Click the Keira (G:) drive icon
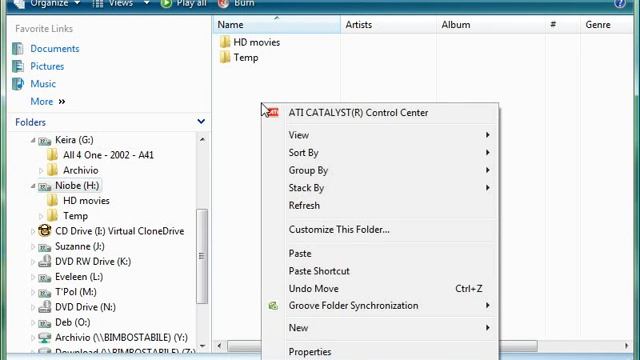 (x=44, y=140)
